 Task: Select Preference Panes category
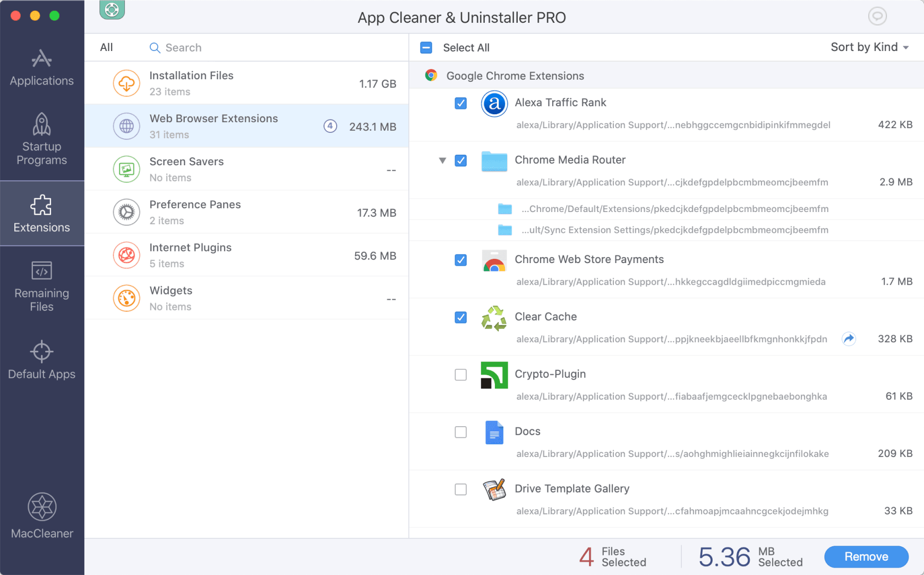(246, 212)
